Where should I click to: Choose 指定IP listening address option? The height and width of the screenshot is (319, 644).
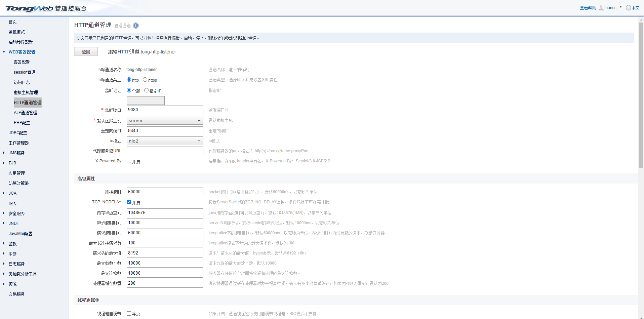coord(146,90)
